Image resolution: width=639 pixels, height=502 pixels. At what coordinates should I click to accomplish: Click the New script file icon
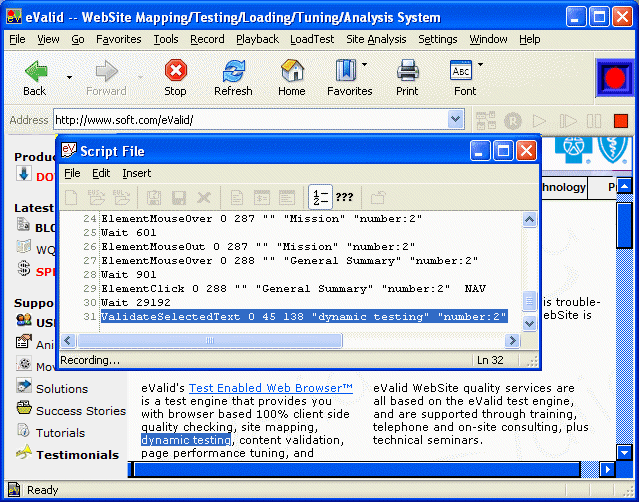pos(71,198)
